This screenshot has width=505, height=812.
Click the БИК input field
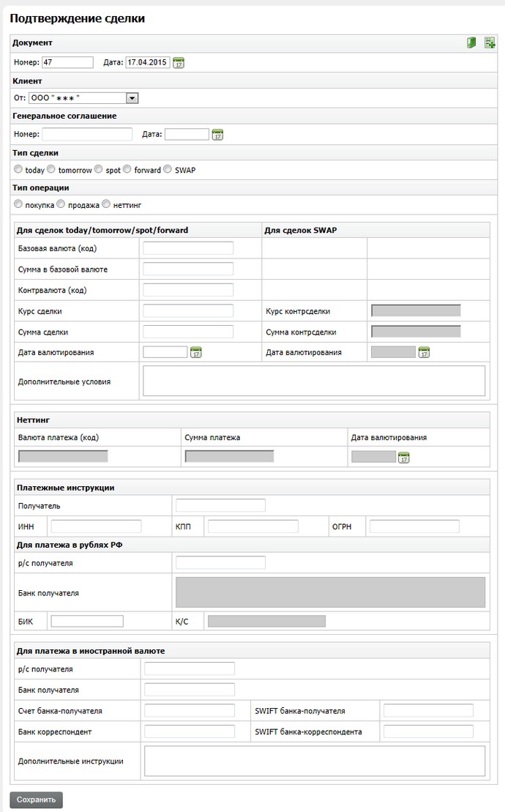(x=87, y=621)
